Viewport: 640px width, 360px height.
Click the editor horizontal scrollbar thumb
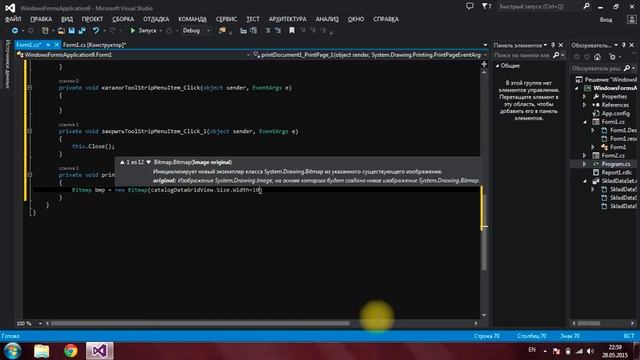point(200,324)
